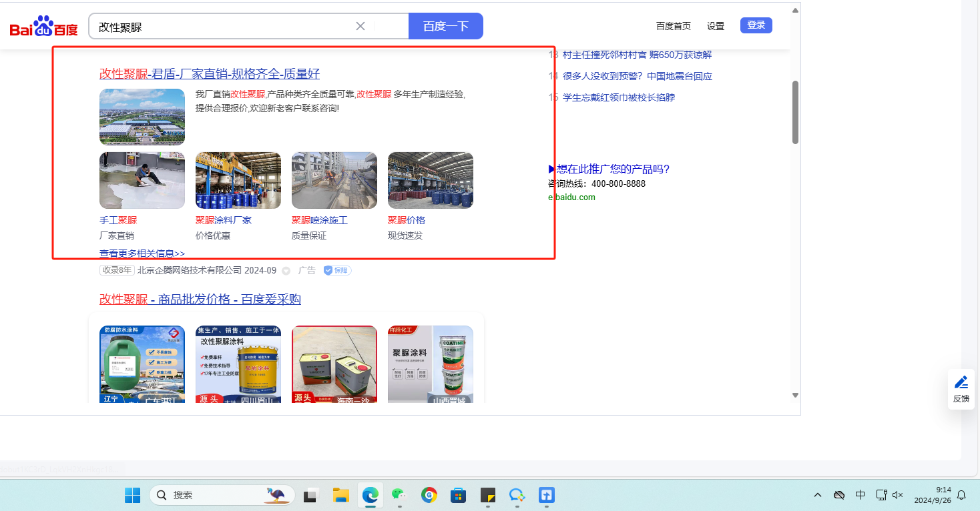Screen dimensions: 980x511
Task: Open the blue square arrow app on taskbar
Action: [x=547, y=496]
